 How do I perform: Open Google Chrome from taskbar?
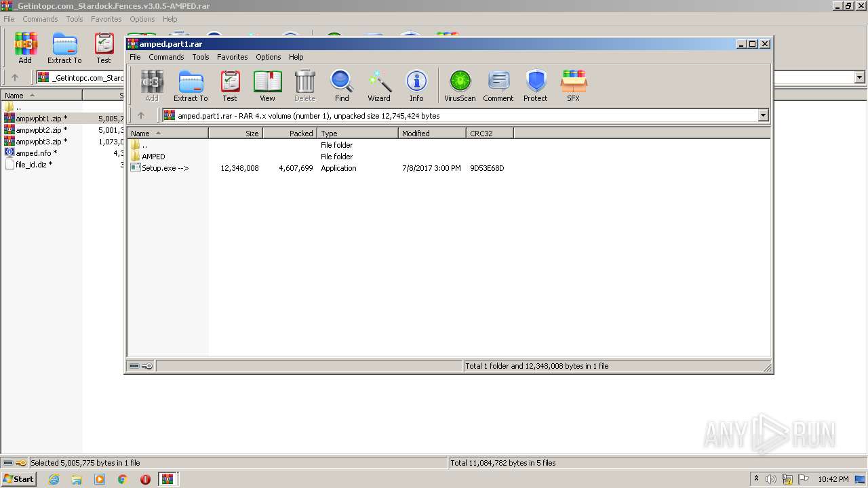point(123,479)
